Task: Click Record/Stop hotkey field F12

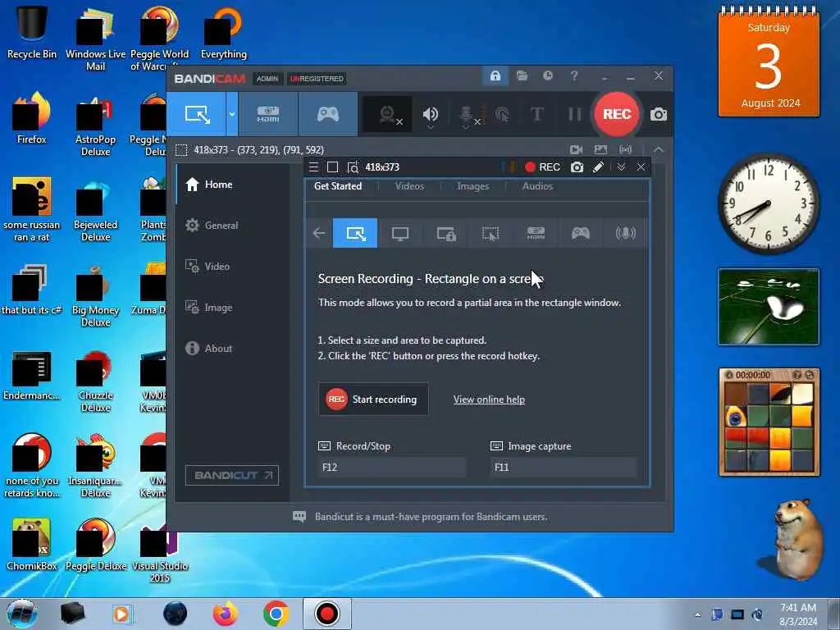Action: (x=391, y=467)
